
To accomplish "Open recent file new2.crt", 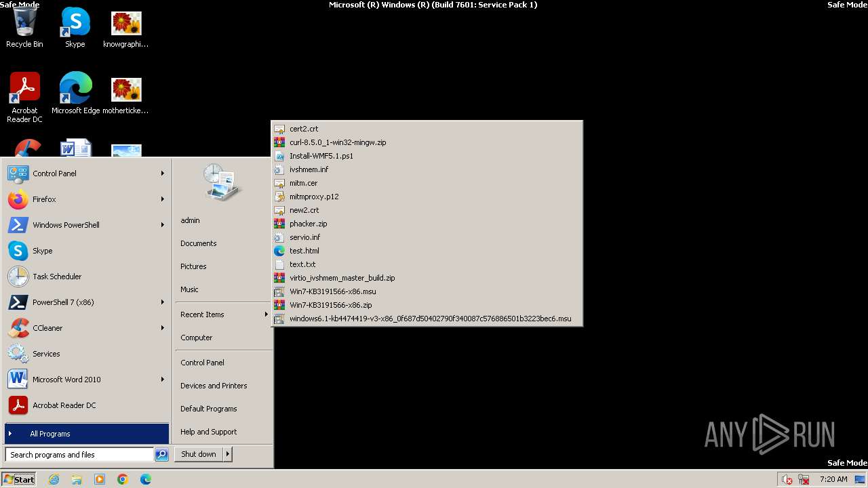I will point(427,210).
